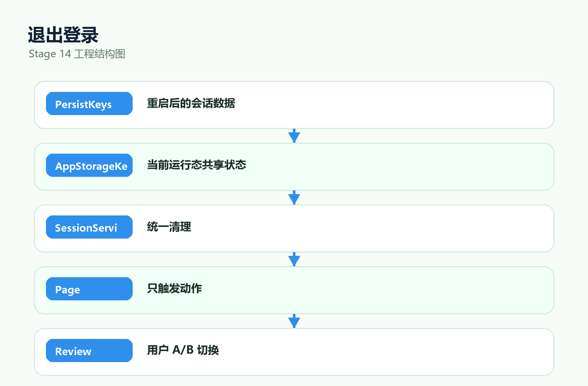588x386 pixels.
Task: Select the text 用户 A/B 切换
Action: [183, 350]
